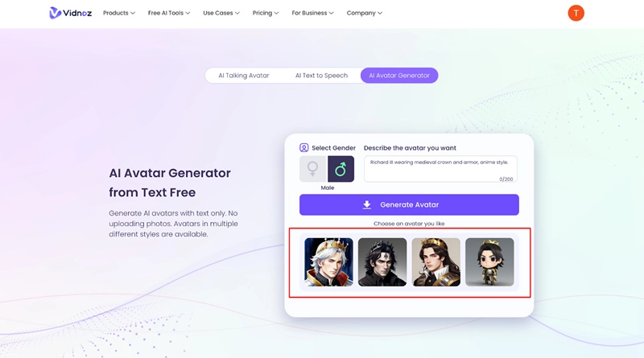Click the download arrow icon on Generate Avatar
This screenshot has height=358, width=644.
pos(367,204)
